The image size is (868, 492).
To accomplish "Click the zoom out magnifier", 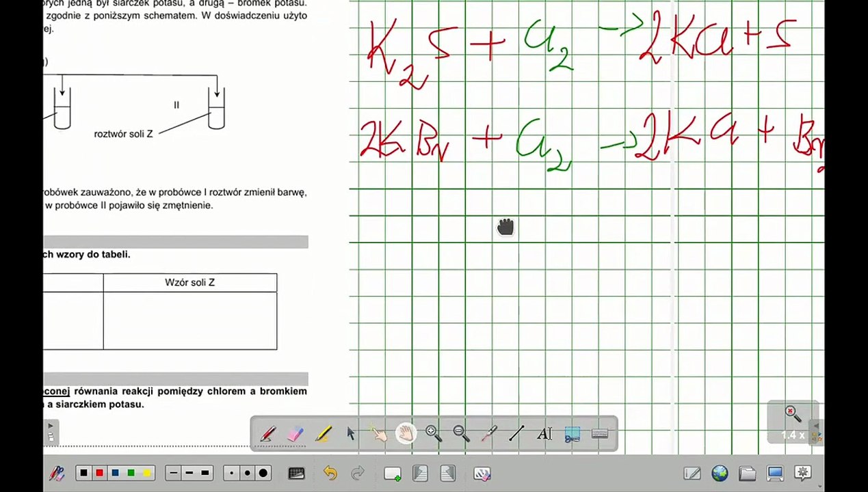I will pos(462,434).
